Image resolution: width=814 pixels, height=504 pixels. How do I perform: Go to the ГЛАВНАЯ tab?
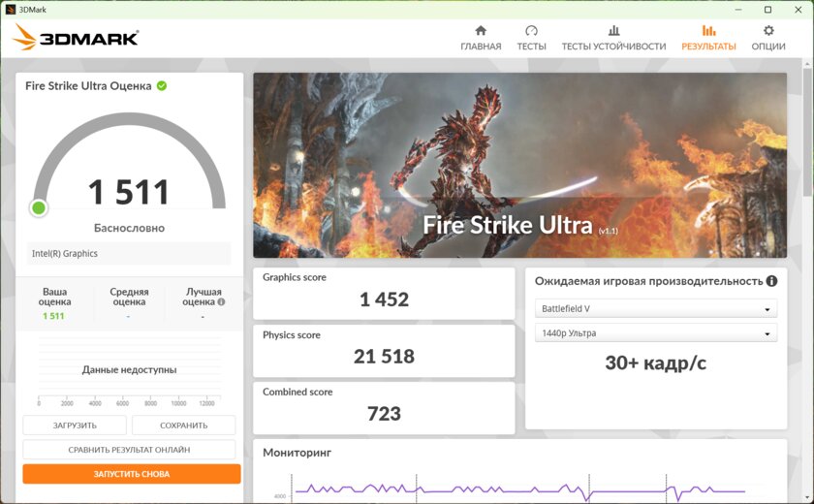[481, 47]
